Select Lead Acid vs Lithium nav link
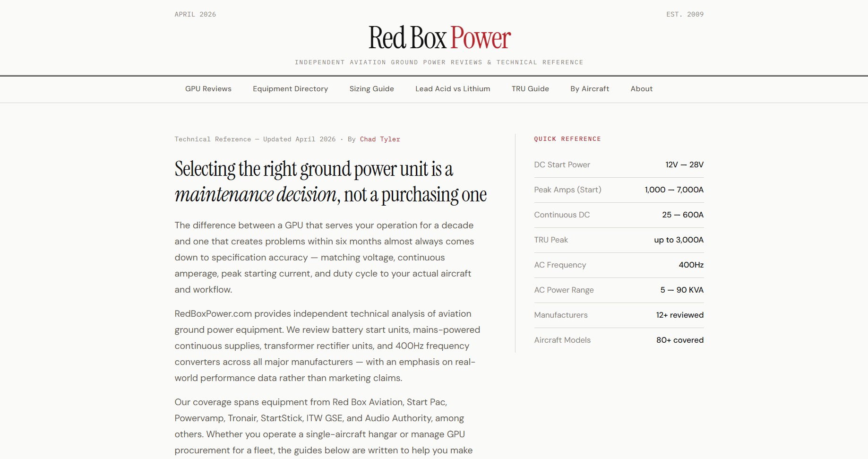This screenshot has width=868, height=459. [453, 89]
